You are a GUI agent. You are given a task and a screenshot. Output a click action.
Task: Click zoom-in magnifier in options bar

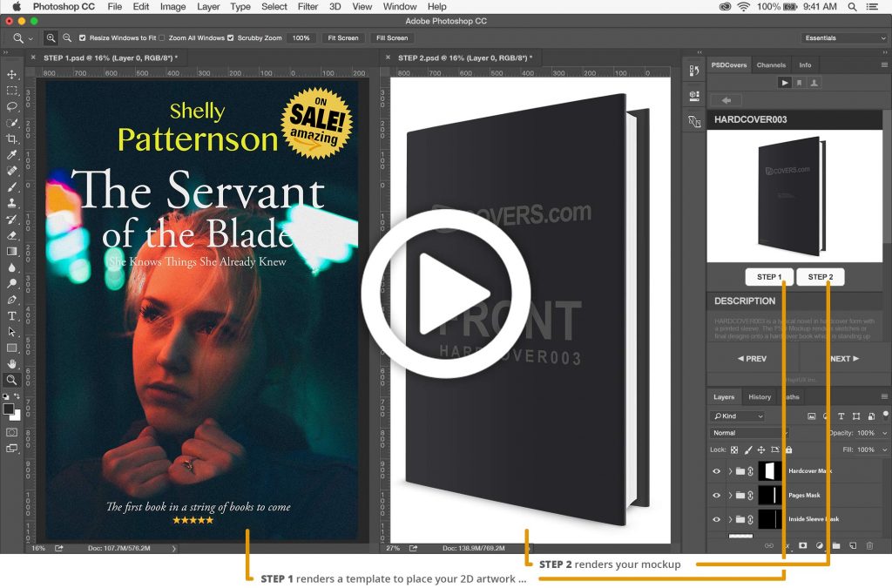51,38
